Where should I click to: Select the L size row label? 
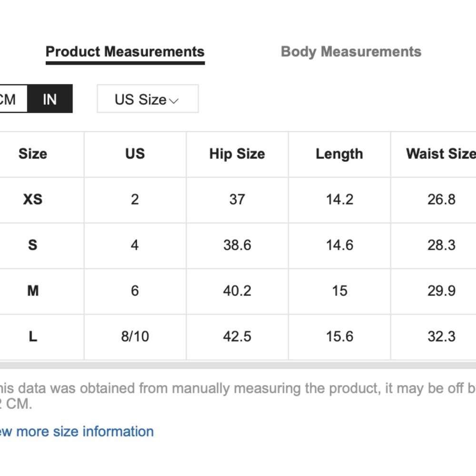[x=32, y=337]
